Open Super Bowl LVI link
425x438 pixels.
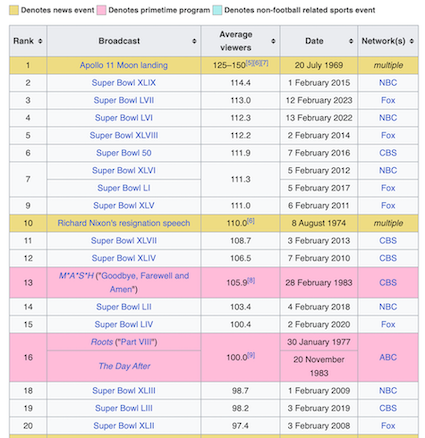tap(124, 118)
